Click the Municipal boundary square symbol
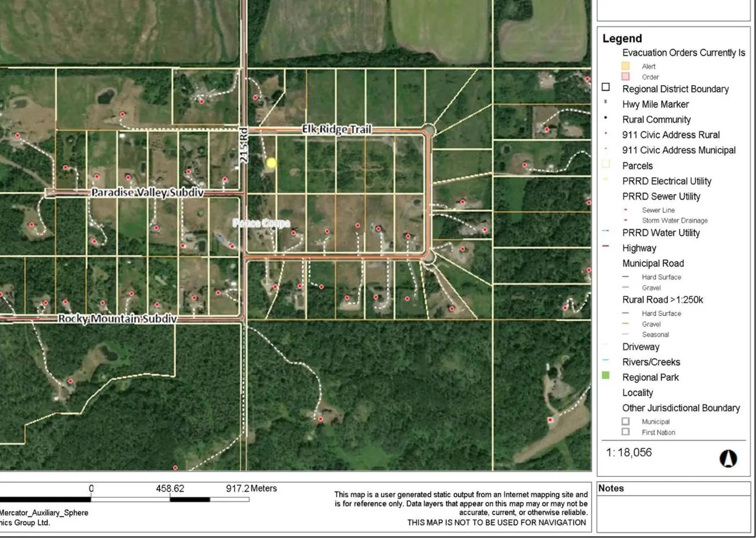Viewport: 756px width, 538px height. [625, 421]
